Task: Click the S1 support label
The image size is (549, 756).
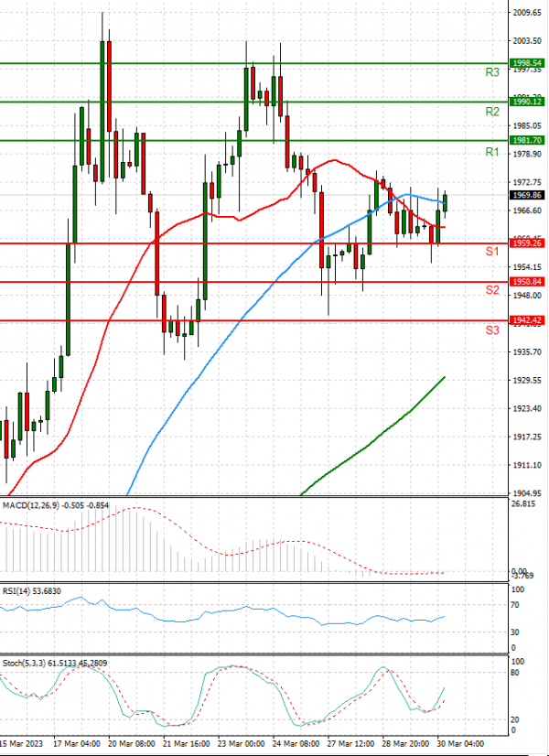Action: 492,252
